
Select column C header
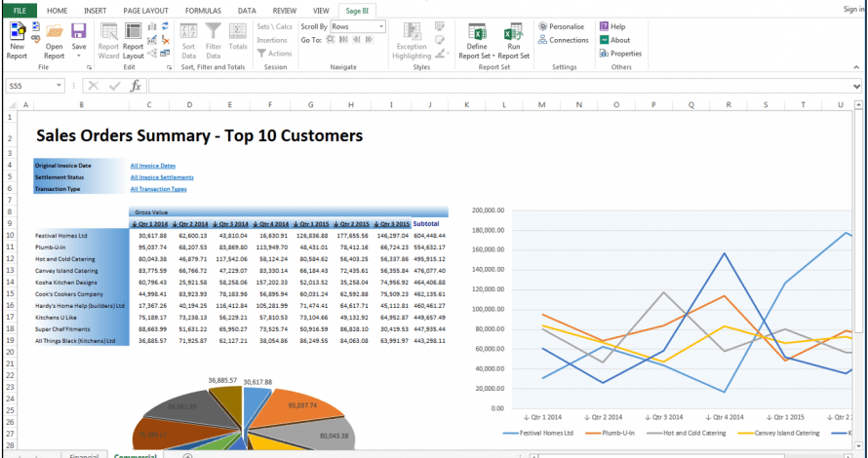(x=149, y=104)
